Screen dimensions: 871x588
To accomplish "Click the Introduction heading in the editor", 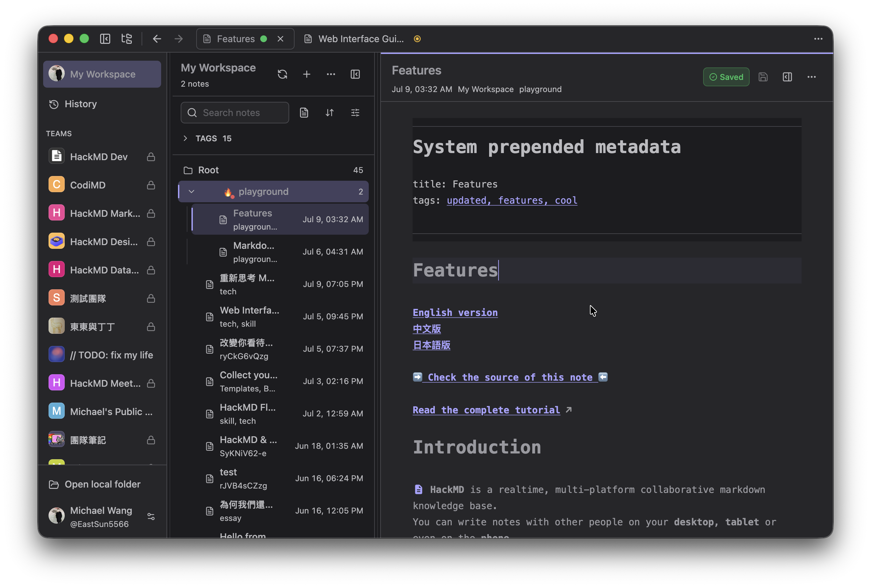I will (477, 447).
